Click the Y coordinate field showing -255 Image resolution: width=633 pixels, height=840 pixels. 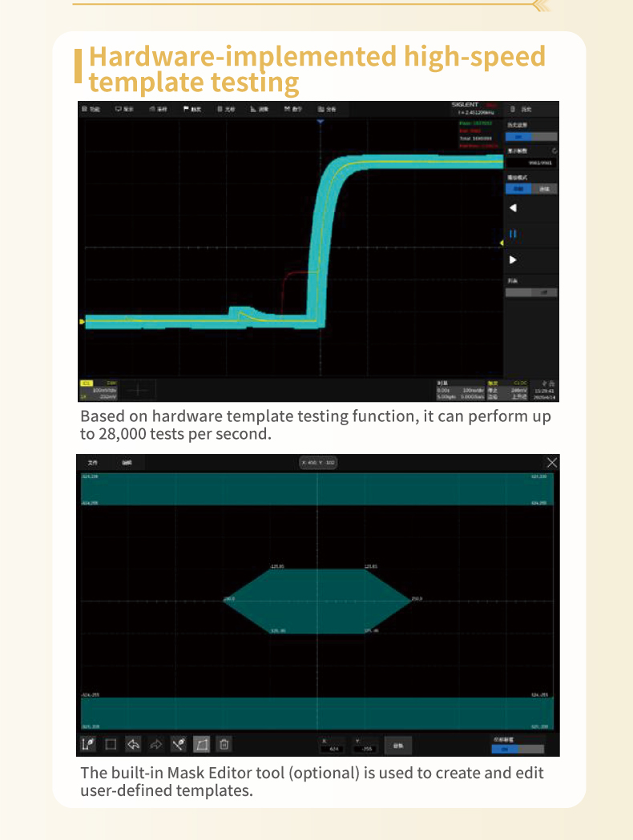(366, 749)
